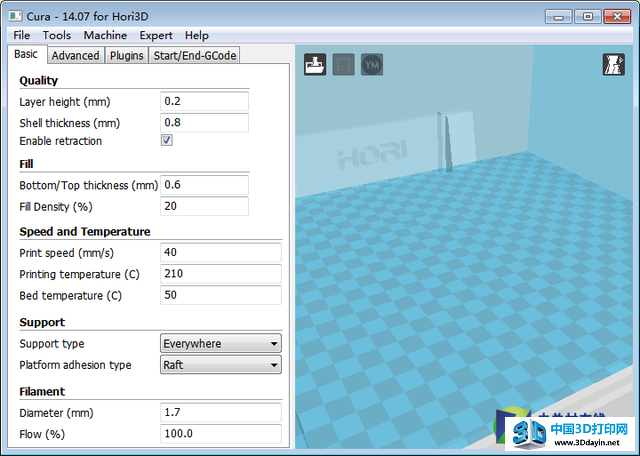Open the Machine menu
This screenshot has height=456, width=640.
click(105, 36)
